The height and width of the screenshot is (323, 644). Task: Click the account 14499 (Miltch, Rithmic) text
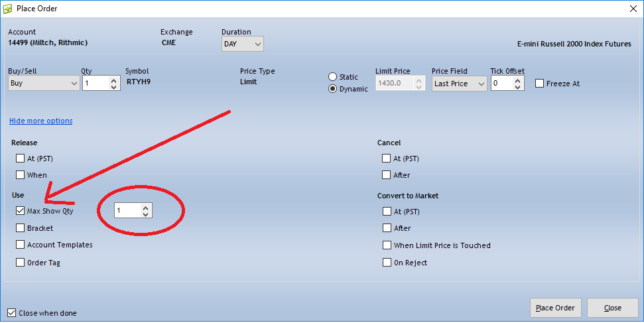pyautogui.click(x=48, y=42)
